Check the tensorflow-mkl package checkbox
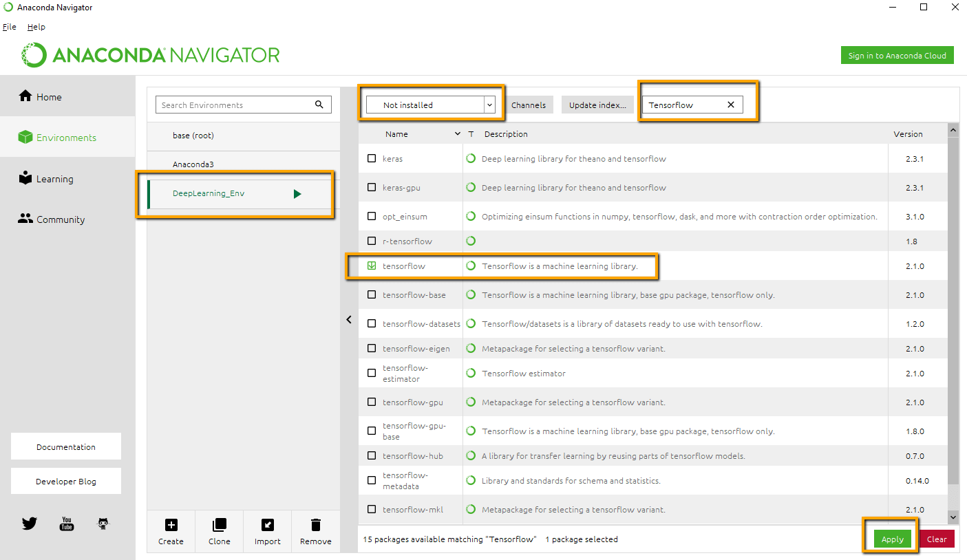This screenshot has width=967, height=560. 372,509
